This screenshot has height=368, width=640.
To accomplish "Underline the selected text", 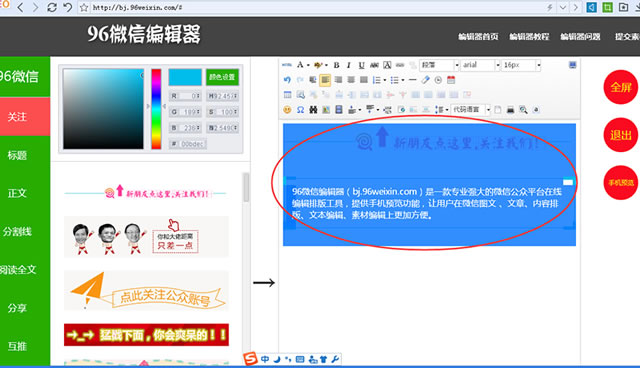I will (361, 65).
